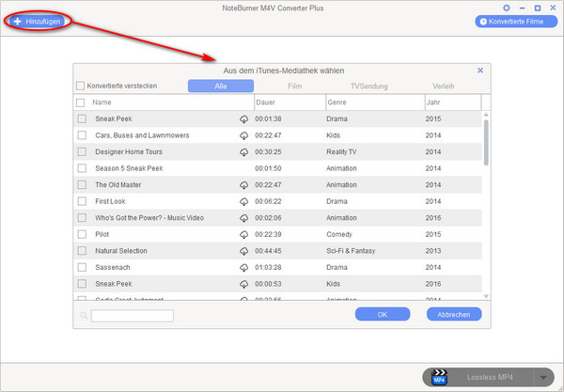Click cloud icon for Cars, Buses and Lawnmowers

tap(243, 135)
